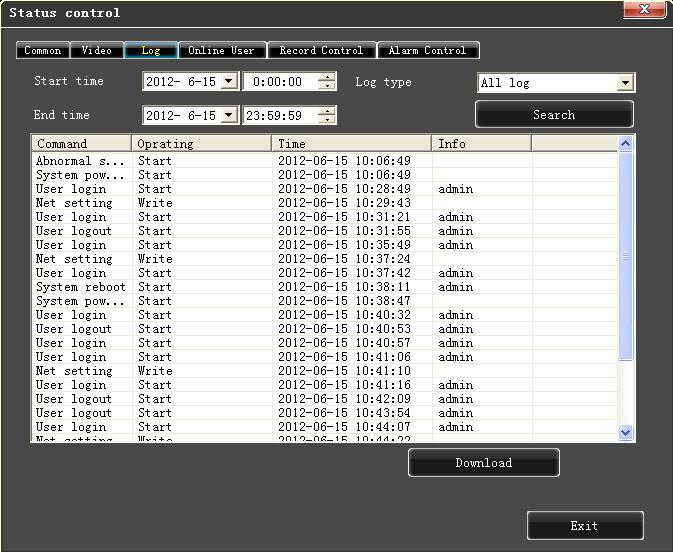Select User login row at 10:40:32
673x552 pixels.
coord(324,315)
